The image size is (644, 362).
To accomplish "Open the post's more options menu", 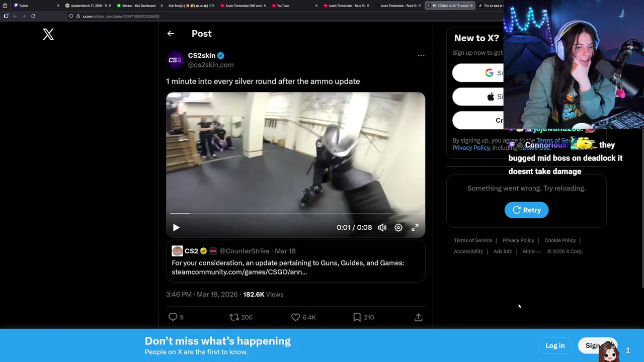I will (x=421, y=55).
